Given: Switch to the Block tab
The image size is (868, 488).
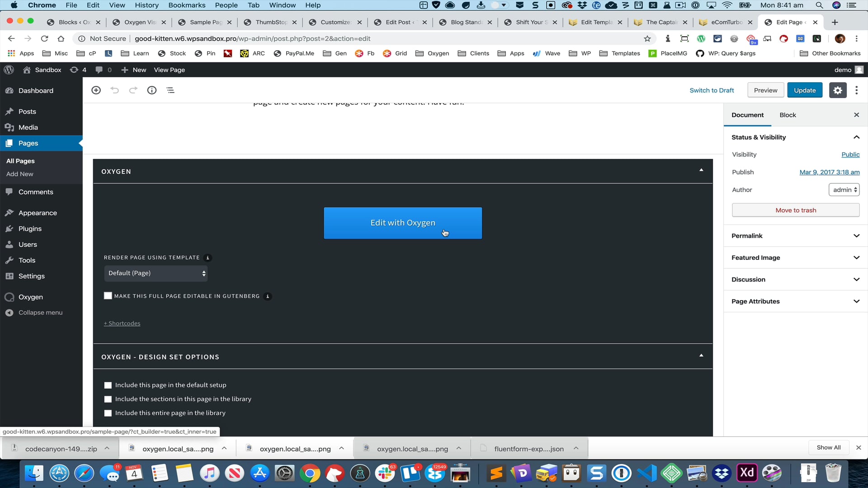Looking at the screenshot, I should point(788,115).
